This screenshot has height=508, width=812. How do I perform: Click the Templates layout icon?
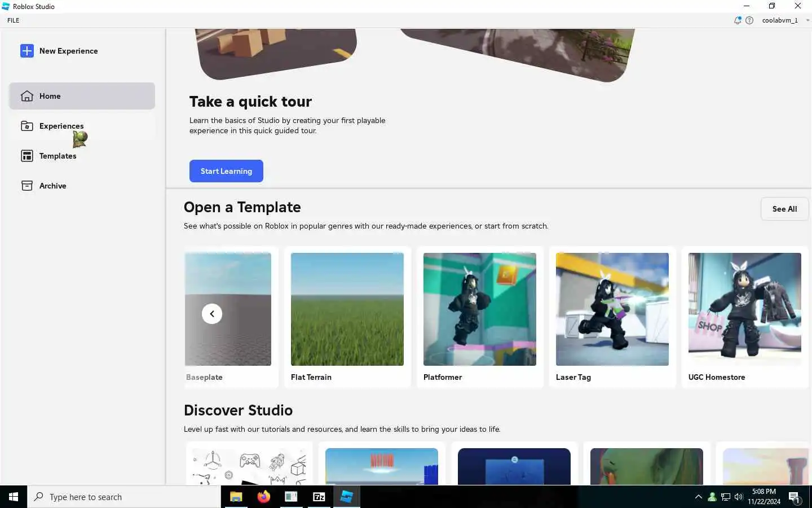pyautogui.click(x=27, y=156)
